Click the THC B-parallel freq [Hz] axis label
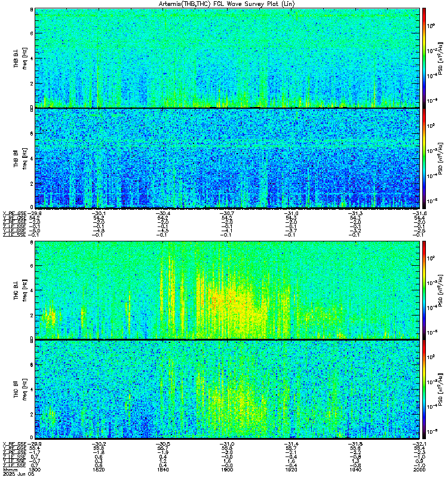Viewport: 448px width, 478px height. [24, 390]
